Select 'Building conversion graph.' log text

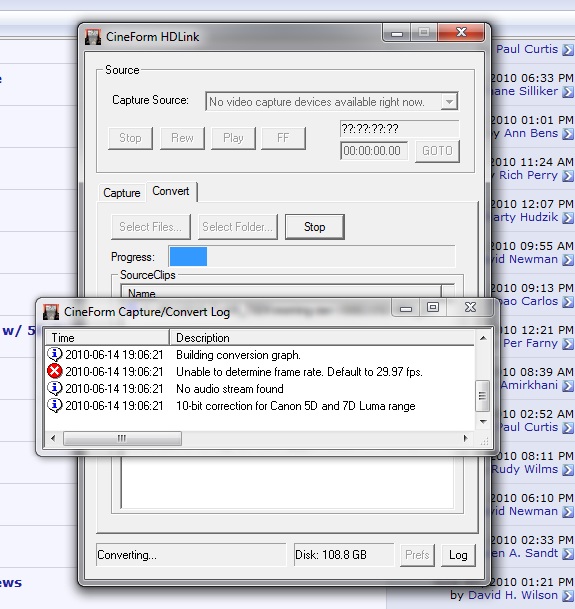(x=238, y=355)
